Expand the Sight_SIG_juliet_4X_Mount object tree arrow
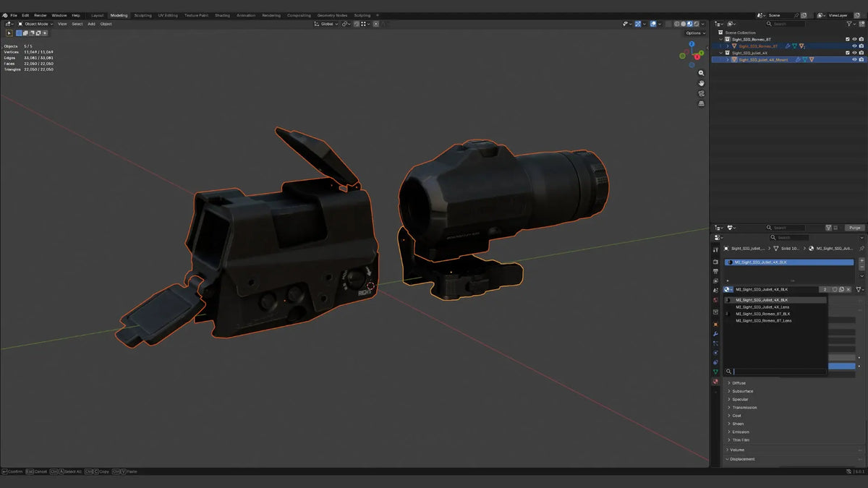 (728, 59)
